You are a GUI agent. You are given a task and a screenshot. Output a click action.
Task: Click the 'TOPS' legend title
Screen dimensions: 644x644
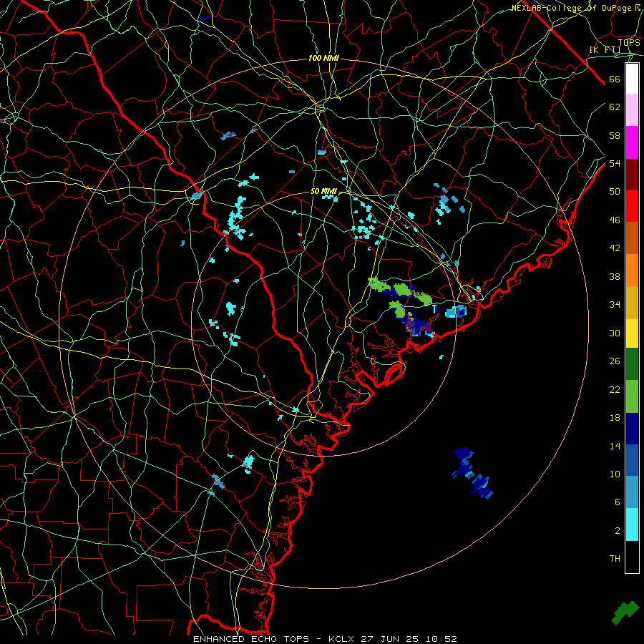point(629,43)
